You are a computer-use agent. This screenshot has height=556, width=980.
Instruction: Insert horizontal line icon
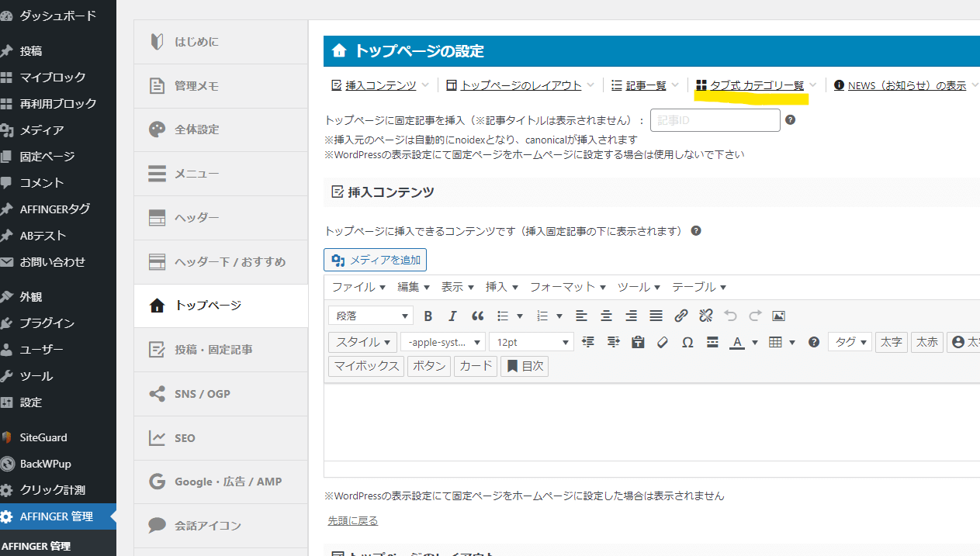coord(712,342)
